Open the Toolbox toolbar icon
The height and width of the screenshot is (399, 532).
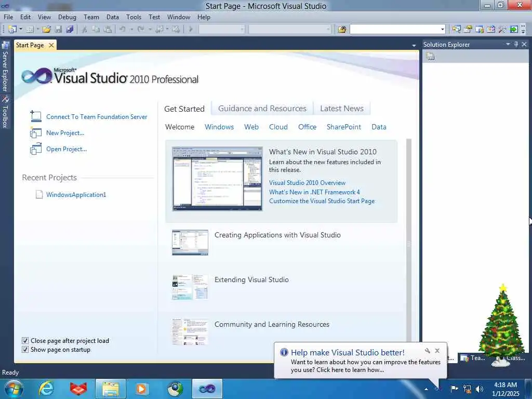pos(502,30)
